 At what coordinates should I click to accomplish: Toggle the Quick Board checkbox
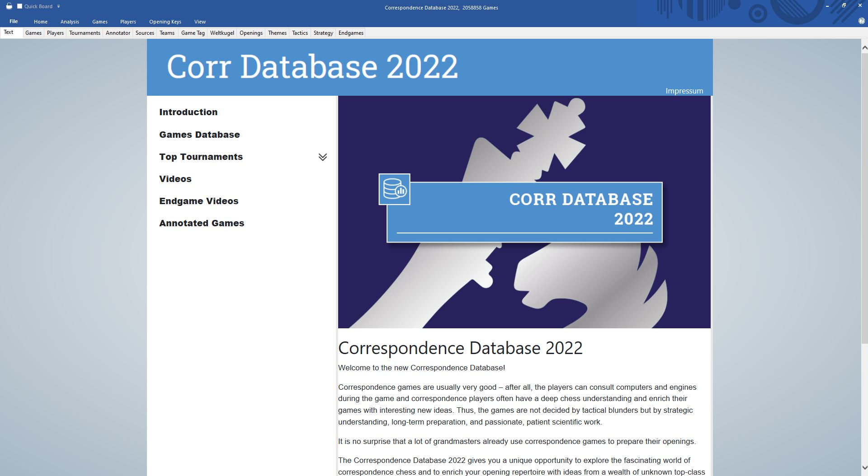pos(19,6)
